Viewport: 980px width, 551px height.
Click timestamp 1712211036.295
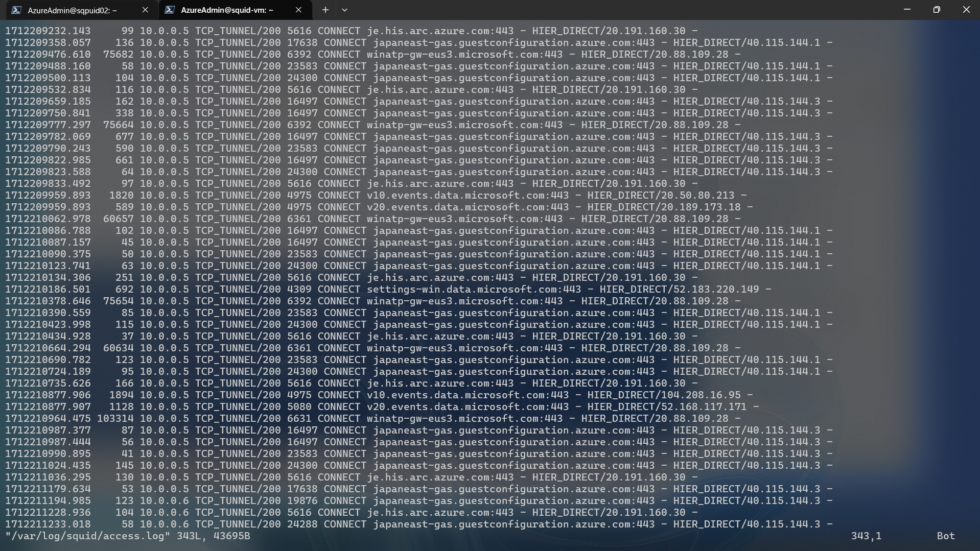click(x=48, y=477)
